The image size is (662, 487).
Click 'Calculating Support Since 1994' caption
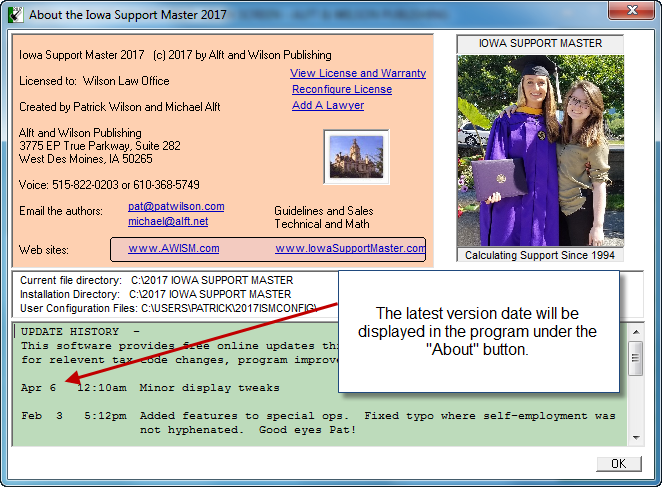[x=540, y=255]
